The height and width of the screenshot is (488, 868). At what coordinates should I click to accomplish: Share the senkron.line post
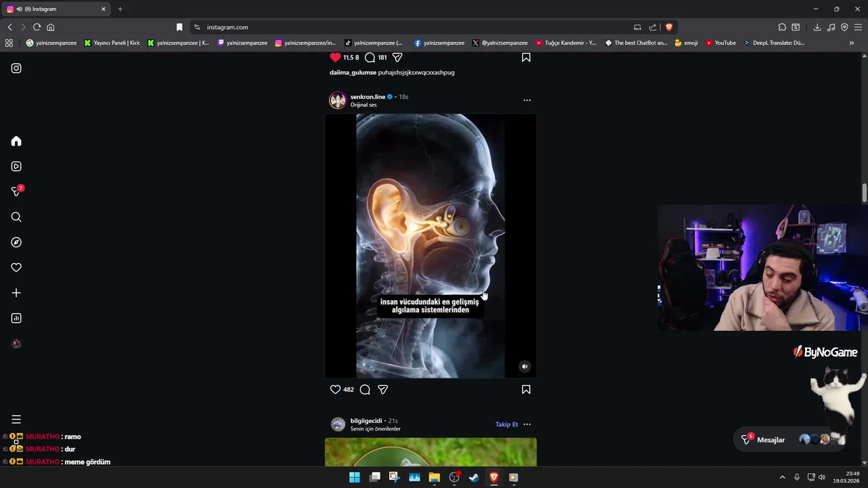pos(383,389)
